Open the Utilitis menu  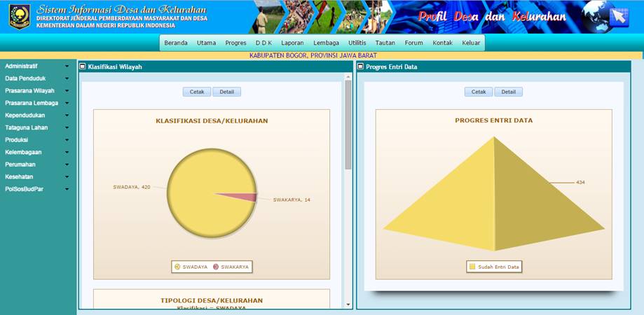coord(357,43)
